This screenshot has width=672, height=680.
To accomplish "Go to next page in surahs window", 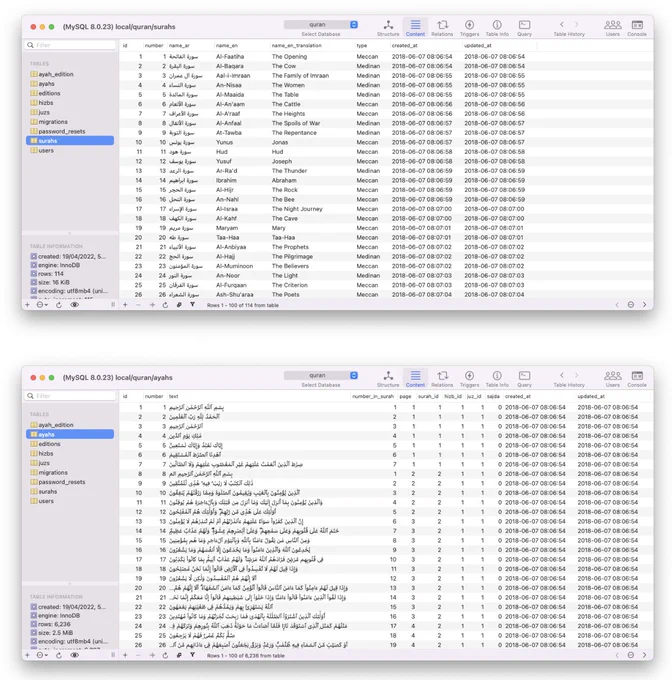I will tap(645, 305).
